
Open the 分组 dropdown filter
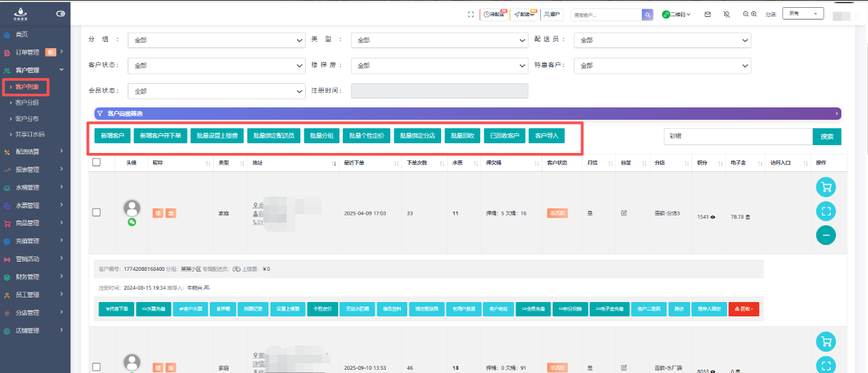[216, 40]
